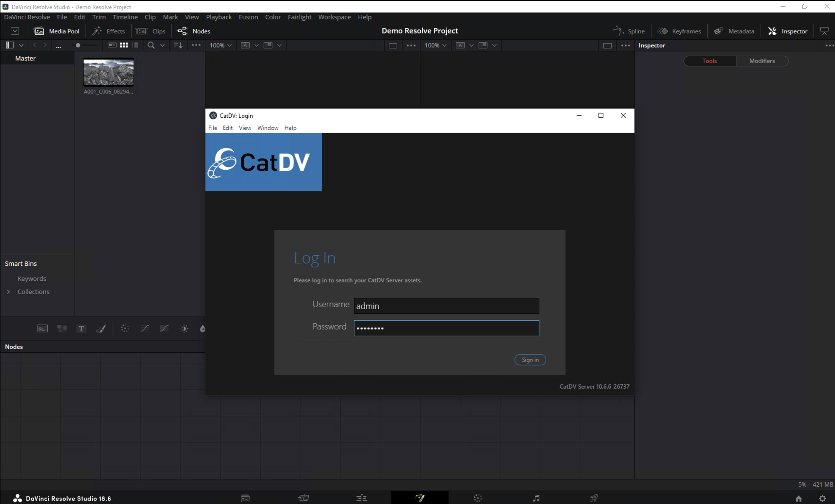Open the Fairlight page
The height and width of the screenshot is (504, 835).
[536, 498]
